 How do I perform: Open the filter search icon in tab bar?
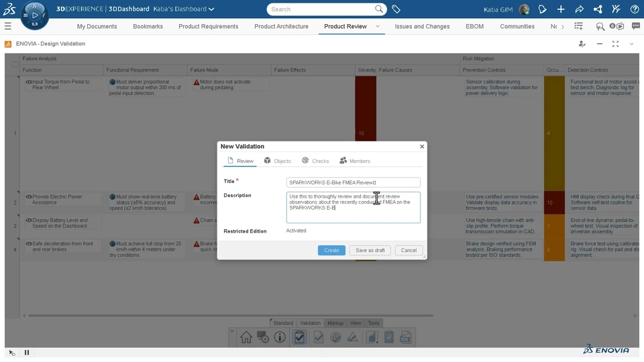coord(600,27)
